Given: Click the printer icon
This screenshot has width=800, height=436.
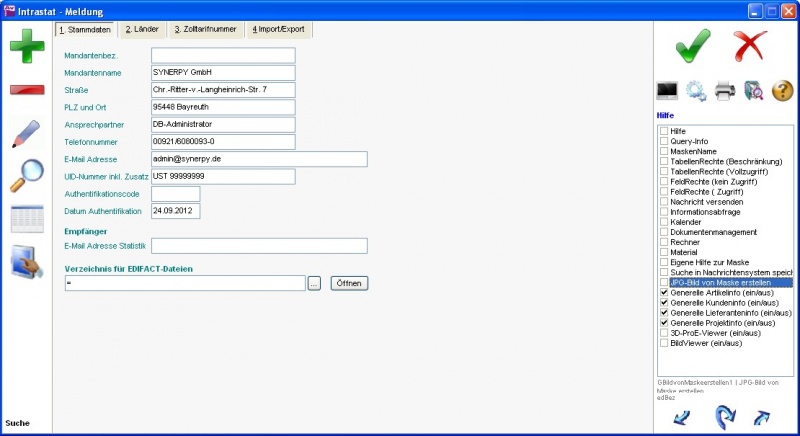Looking at the screenshot, I should click(x=725, y=91).
